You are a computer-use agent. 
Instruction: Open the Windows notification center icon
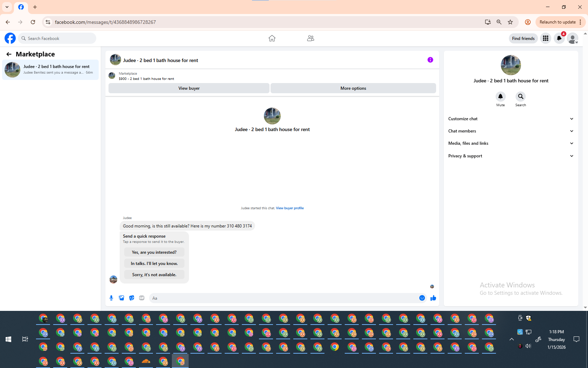576,339
